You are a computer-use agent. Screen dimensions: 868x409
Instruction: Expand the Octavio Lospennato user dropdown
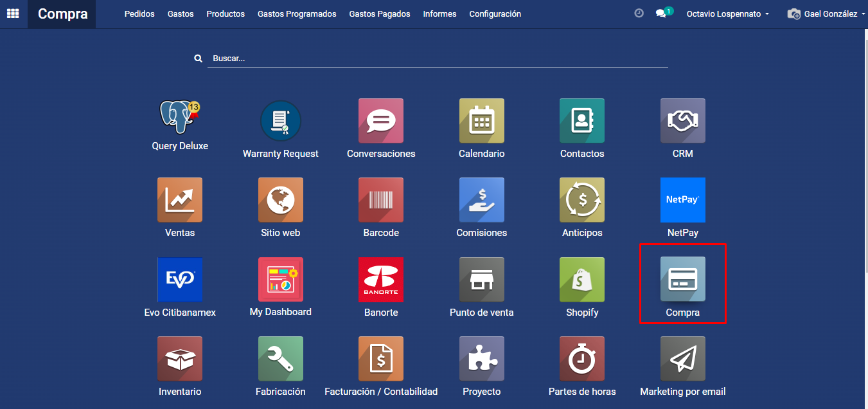728,14
